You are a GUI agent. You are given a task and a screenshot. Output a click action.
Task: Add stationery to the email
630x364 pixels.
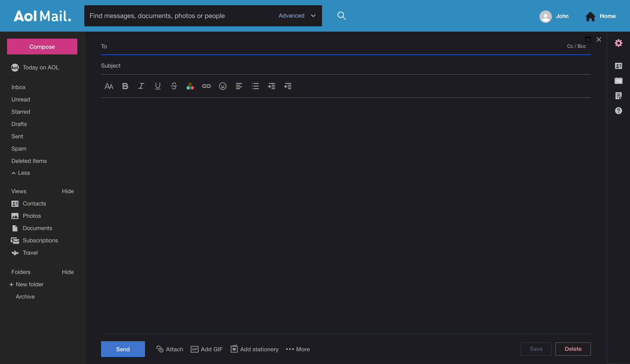click(x=254, y=349)
